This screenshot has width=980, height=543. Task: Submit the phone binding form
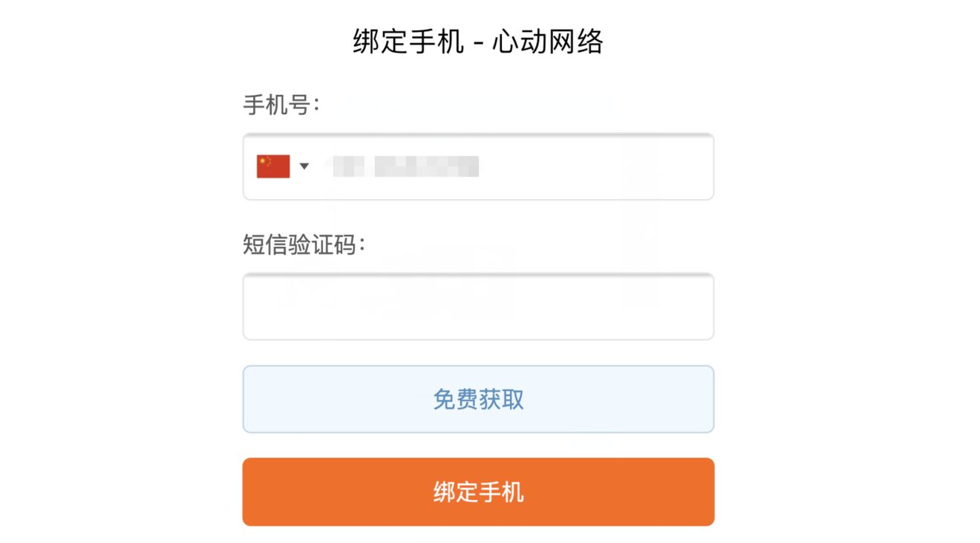coord(478,492)
